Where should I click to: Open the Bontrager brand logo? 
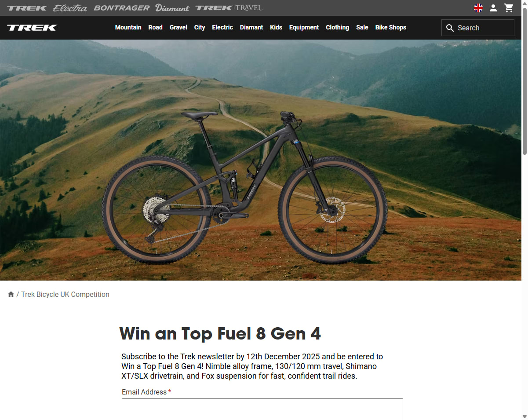pyautogui.click(x=122, y=8)
